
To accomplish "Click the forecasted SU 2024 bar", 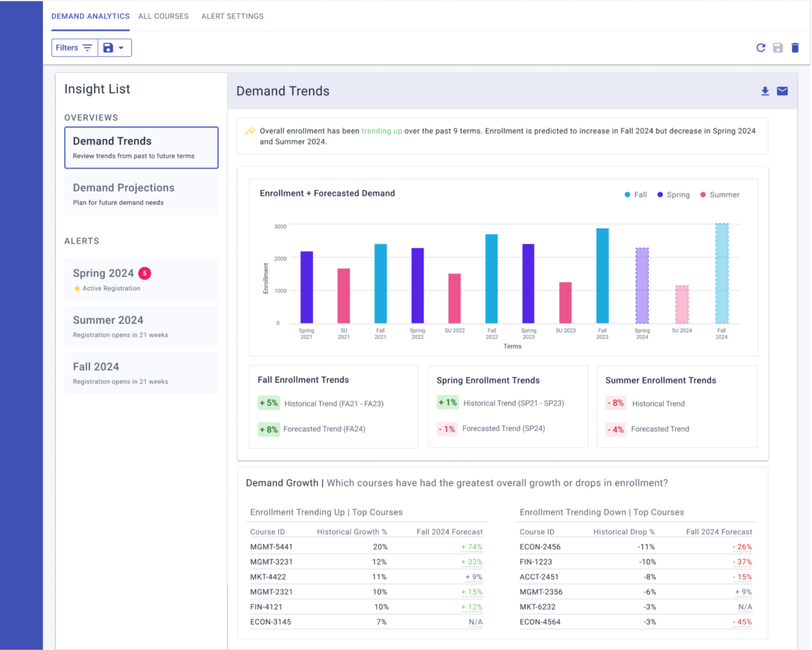I will (682, 305).
